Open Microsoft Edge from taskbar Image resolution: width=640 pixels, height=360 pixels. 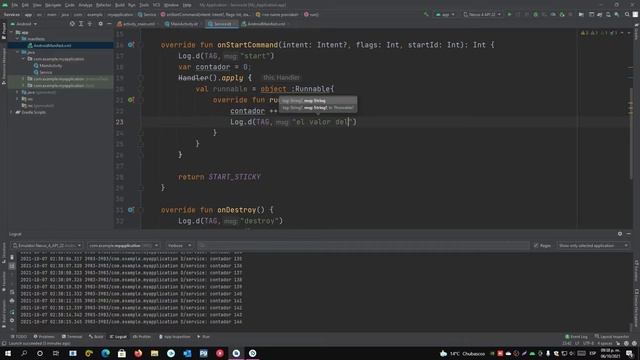105,353
